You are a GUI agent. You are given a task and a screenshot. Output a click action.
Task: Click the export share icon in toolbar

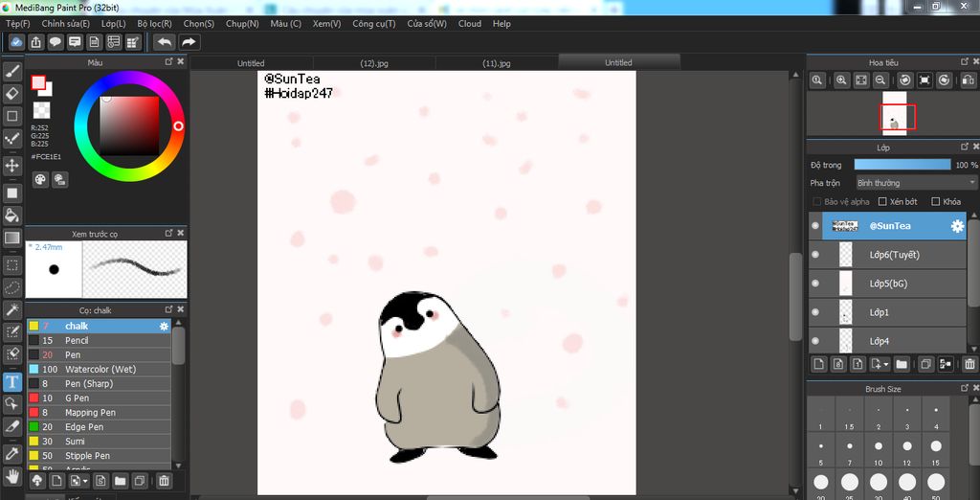click(x=36, y=42)
